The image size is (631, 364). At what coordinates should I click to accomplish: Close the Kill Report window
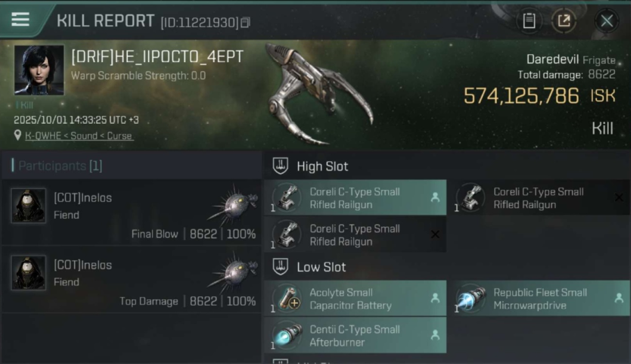pyautogui.click(x=607, y=21)
